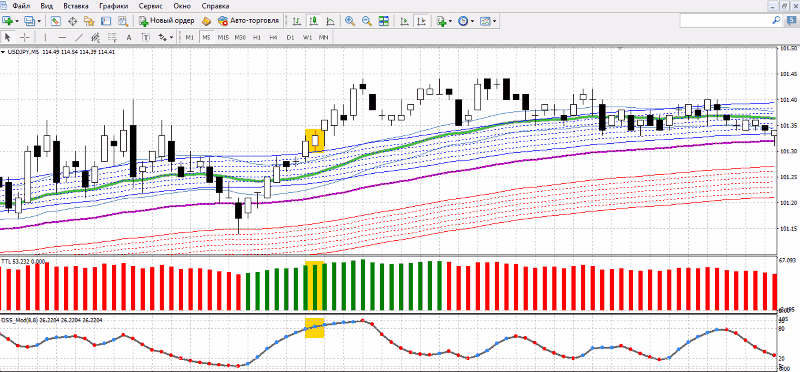The height and width of the screenshot is (372, 800).
Task: Open the new chart icon
Action: coord(8,21)
